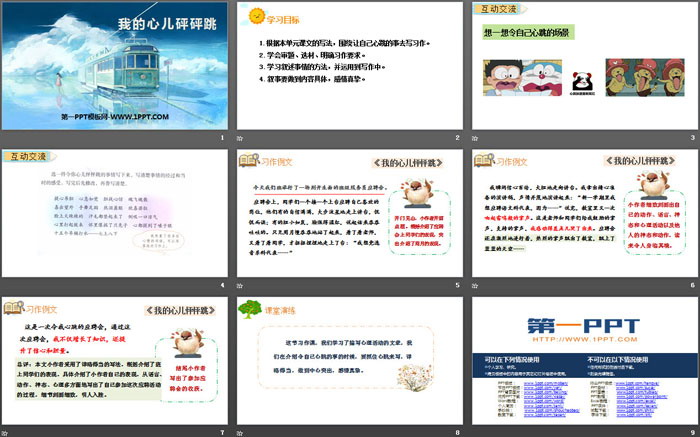The image size is (700, 437).
Task: Click slide number 2 label
Action: [457, 138]
